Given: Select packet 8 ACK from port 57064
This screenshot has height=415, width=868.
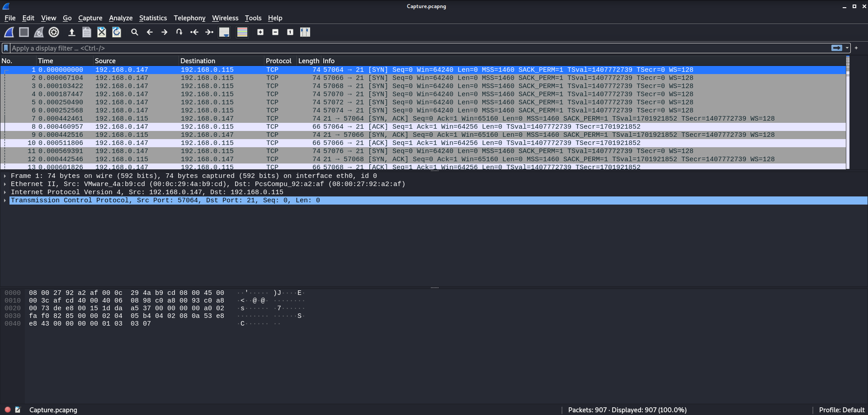Looking at the screenshot, I should pyautogui.click(x=423, y=127).
